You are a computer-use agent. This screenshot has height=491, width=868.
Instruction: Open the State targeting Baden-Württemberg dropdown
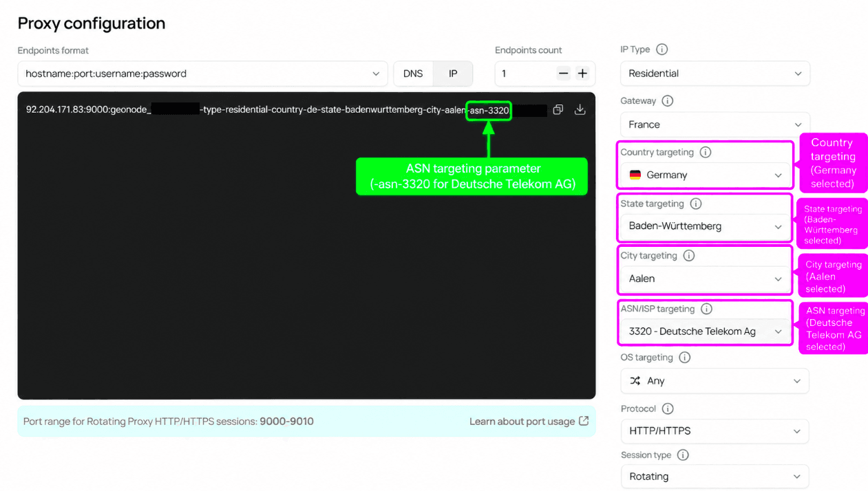(706, 226)
